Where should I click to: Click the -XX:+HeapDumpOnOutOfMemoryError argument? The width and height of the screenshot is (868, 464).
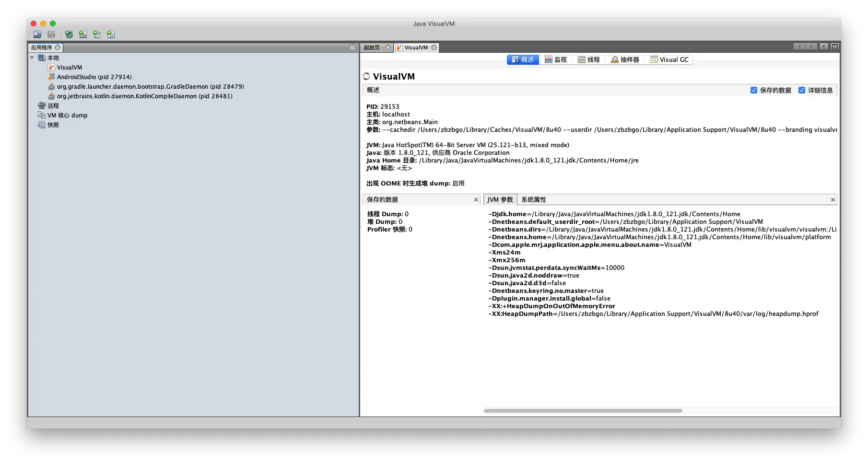click(551, 306)
